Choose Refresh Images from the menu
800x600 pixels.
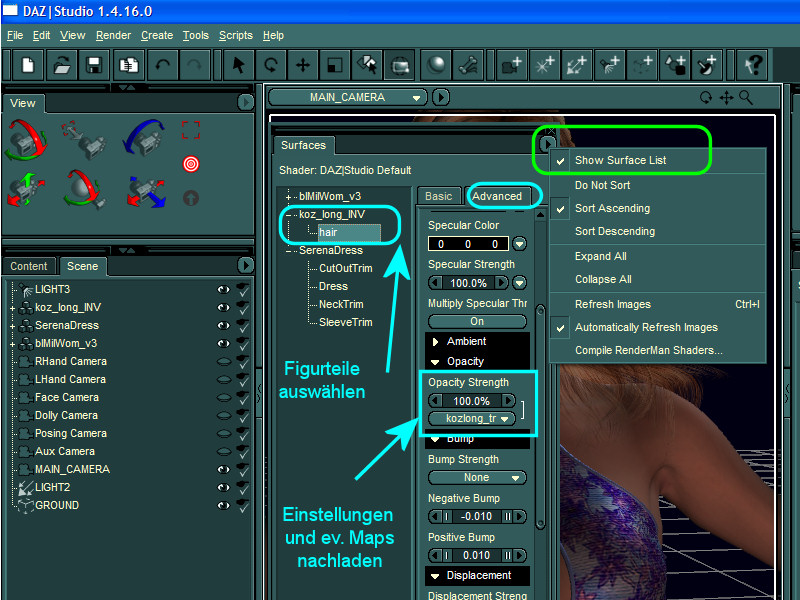tap(658, 305)
